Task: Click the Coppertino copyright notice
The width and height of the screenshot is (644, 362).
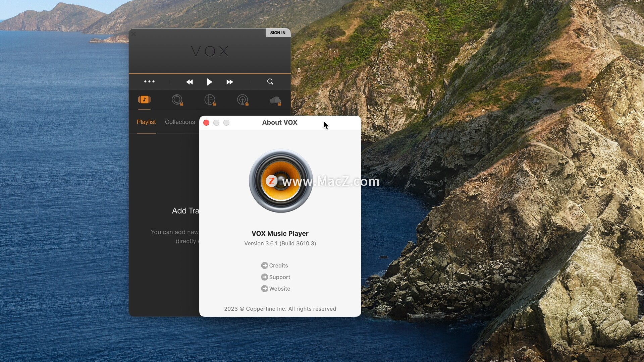Action: click(x=280, y=309)
